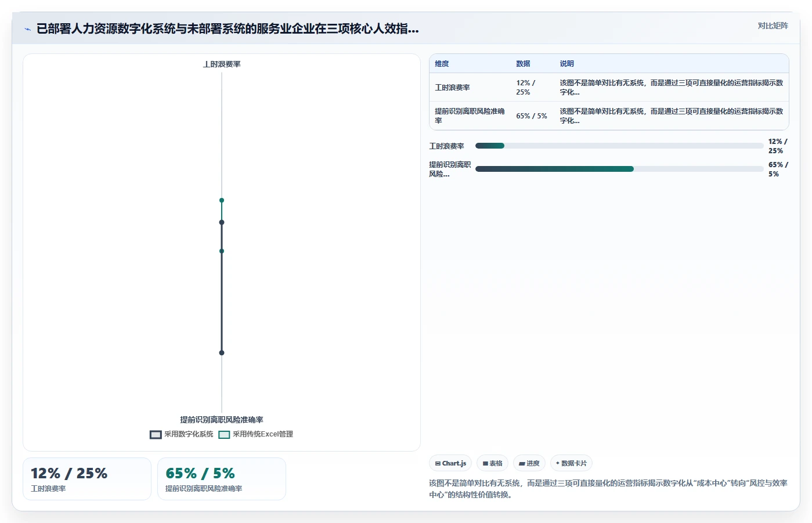Click the 工时浪费率 label beside progress bar
Screen dimensions: 812x523
[x=447, y=146]
